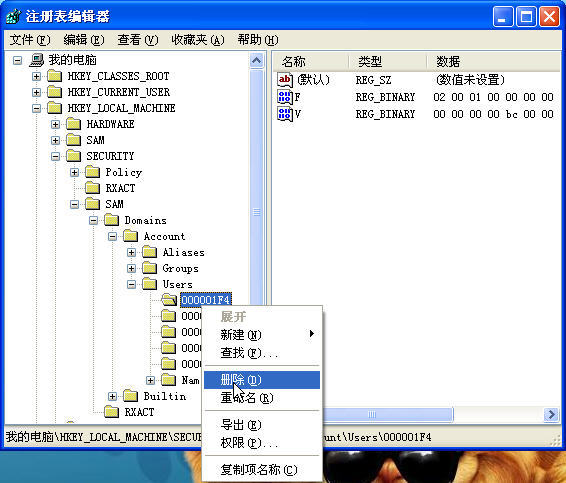Click the Policy folder icon
This screenshot has height=483, width=566.
click(x=93, y=172)
